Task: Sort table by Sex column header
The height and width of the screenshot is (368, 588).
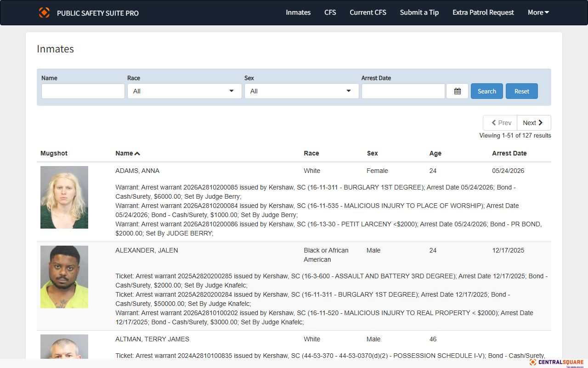Action: tap(373, 153)
